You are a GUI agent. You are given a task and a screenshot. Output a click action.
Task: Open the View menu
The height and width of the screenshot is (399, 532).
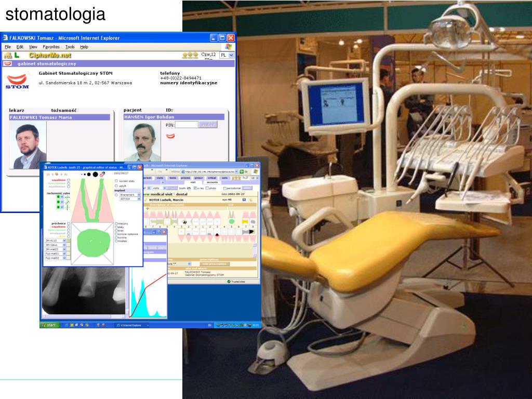(33, 47)
